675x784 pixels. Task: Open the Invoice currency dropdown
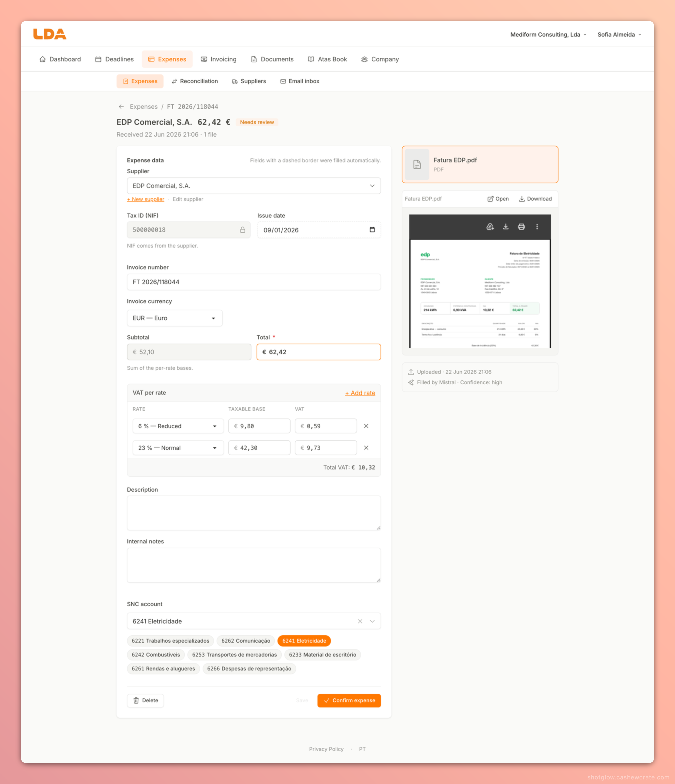175,318
